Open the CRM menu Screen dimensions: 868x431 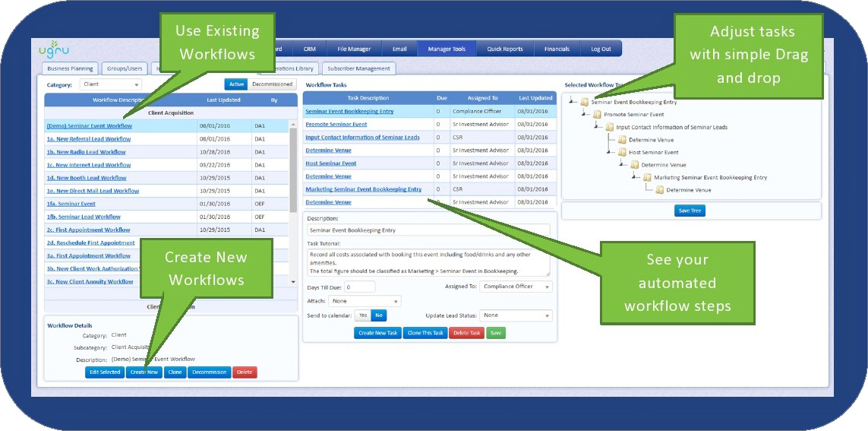pyautogui.click(x=309, y=49)
